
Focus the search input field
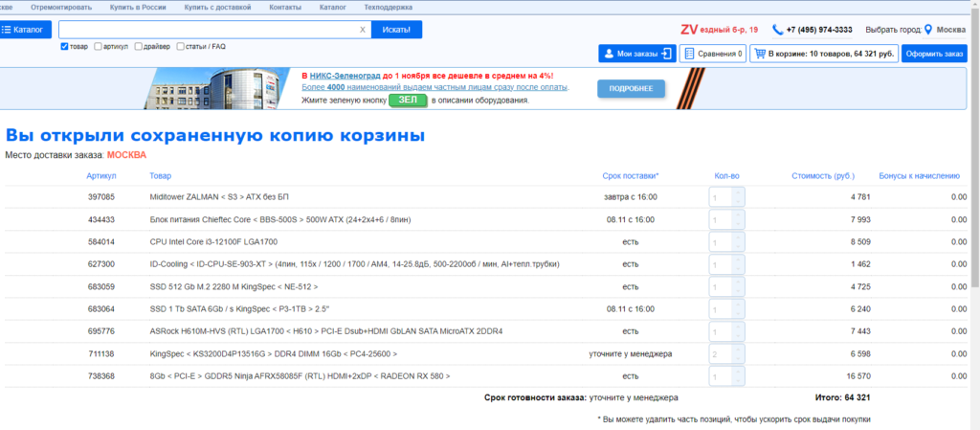(x=209, y=30)
